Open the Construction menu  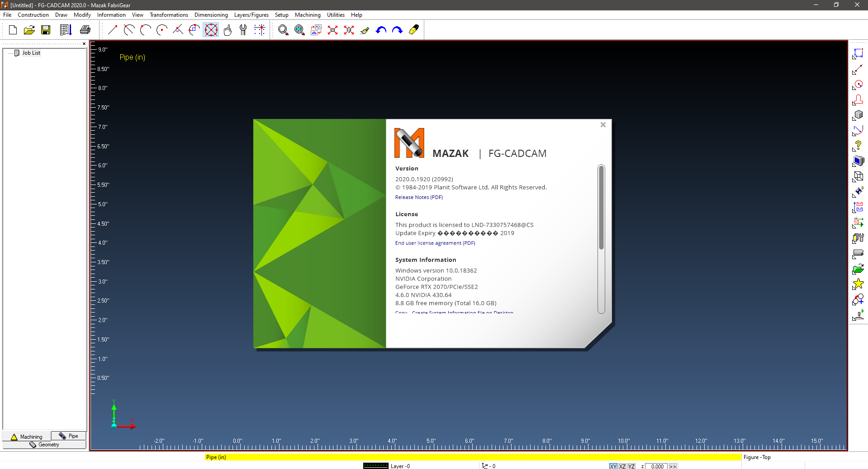(33, 15)
